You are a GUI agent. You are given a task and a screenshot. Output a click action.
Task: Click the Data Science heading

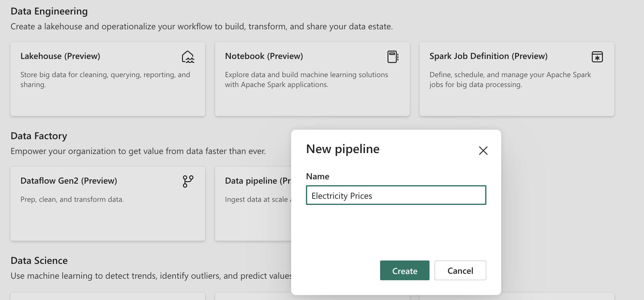(39, 260)
